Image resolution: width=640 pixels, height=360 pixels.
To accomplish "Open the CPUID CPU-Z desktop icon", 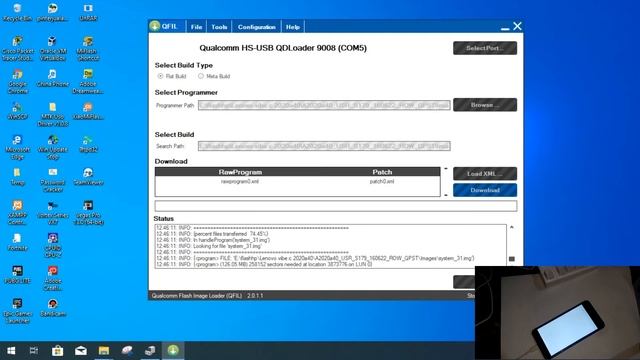I will point(53,245).
